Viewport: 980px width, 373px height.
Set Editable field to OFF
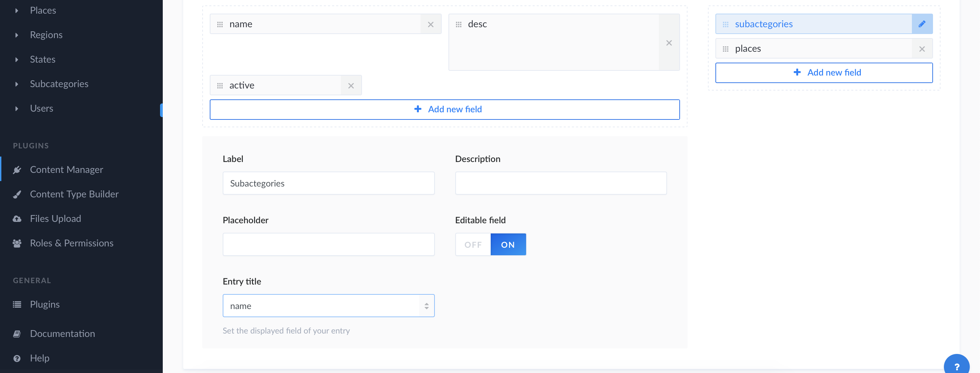click(473, 244)
